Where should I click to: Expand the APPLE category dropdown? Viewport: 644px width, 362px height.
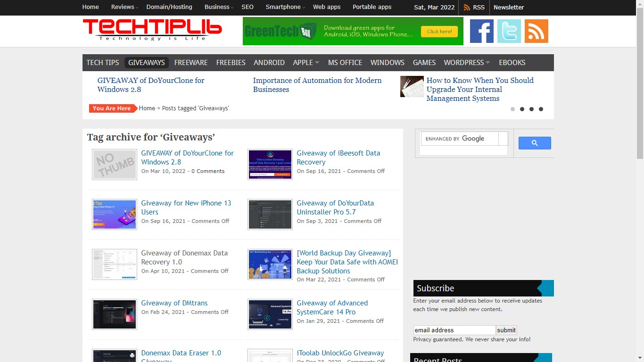tap(317, 63)
